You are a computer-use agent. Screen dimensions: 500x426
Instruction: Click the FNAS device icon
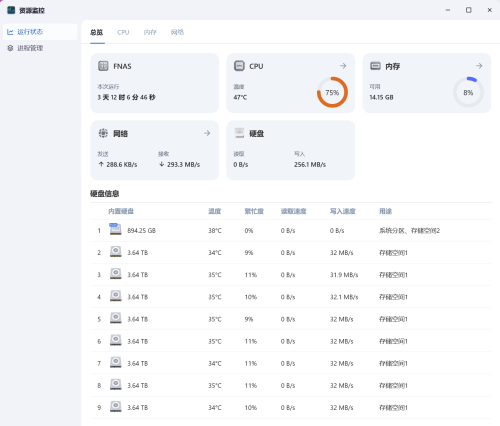point(103,66)
